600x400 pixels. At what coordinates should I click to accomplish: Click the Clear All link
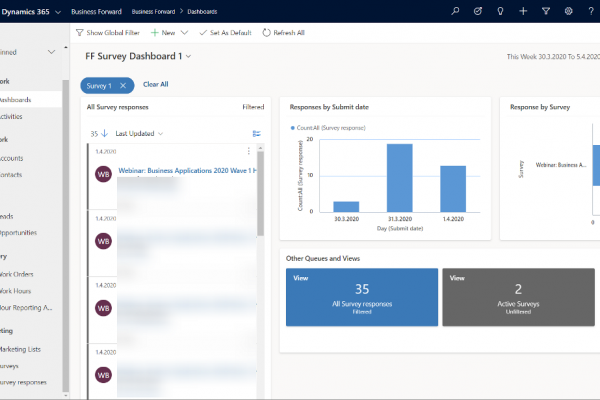point(155,84)
